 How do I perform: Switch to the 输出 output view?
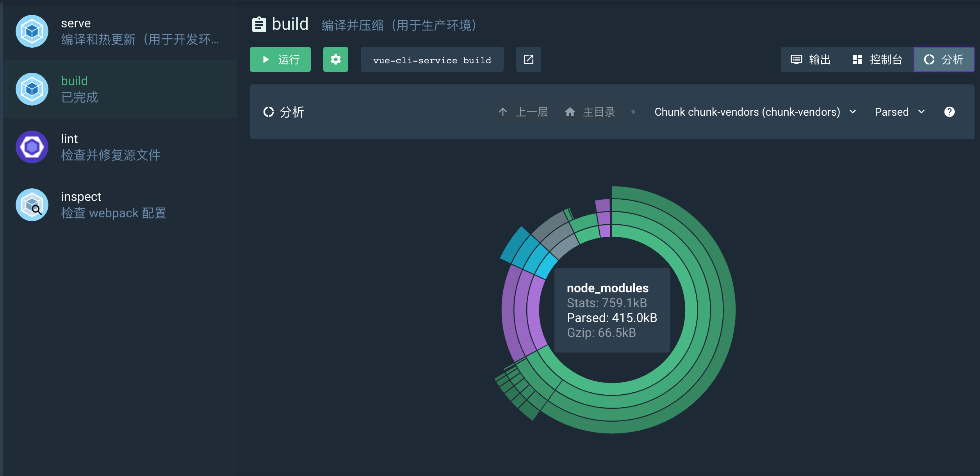point(811,59)
